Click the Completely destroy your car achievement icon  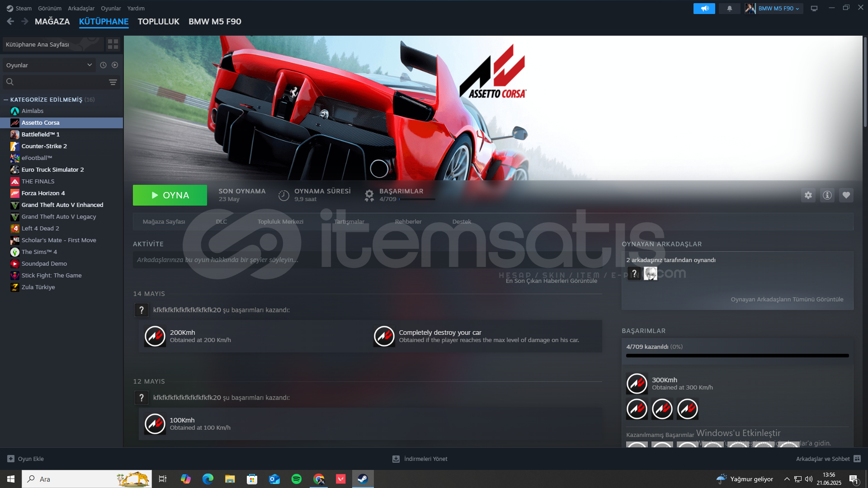[384, 336]
